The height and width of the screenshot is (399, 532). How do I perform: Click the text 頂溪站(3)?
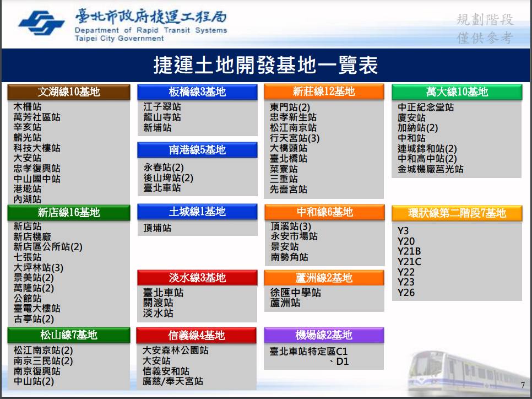pyautogui.click(x=291, y=226)
